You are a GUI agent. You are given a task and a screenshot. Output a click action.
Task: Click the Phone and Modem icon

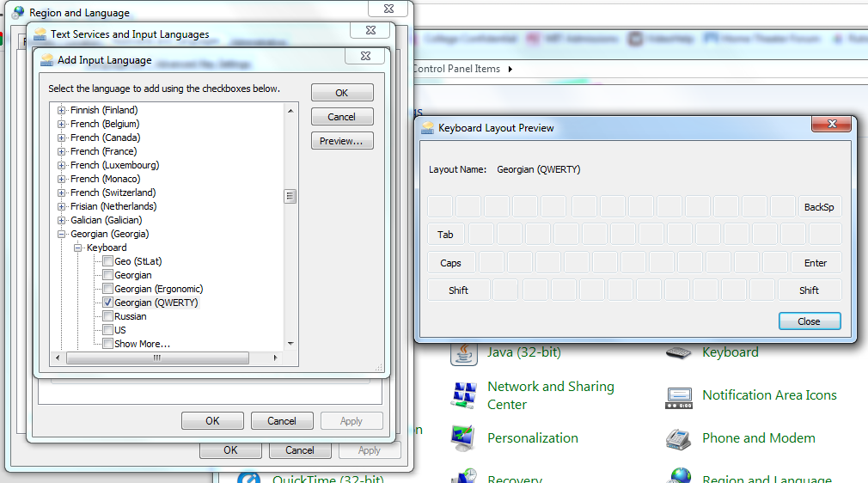click(678, 439)
